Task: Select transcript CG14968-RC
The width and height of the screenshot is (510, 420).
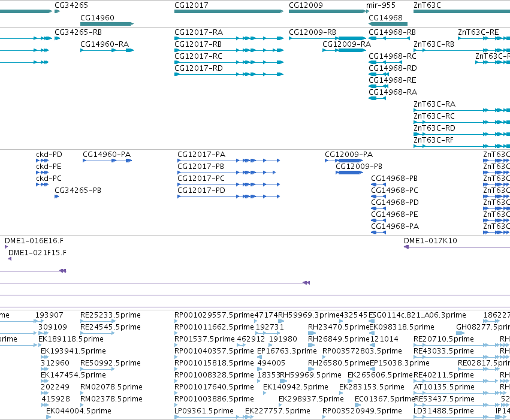Action: tap(393, 56)
